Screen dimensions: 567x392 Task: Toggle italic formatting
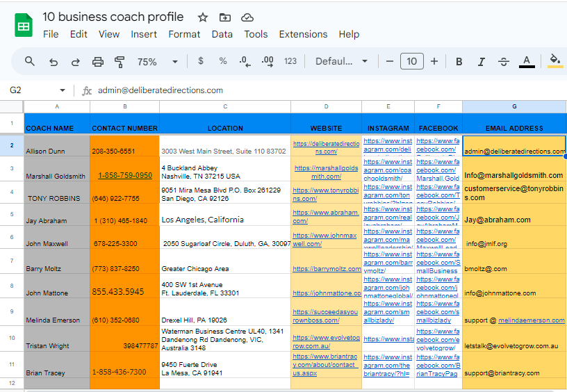[482, 62]
